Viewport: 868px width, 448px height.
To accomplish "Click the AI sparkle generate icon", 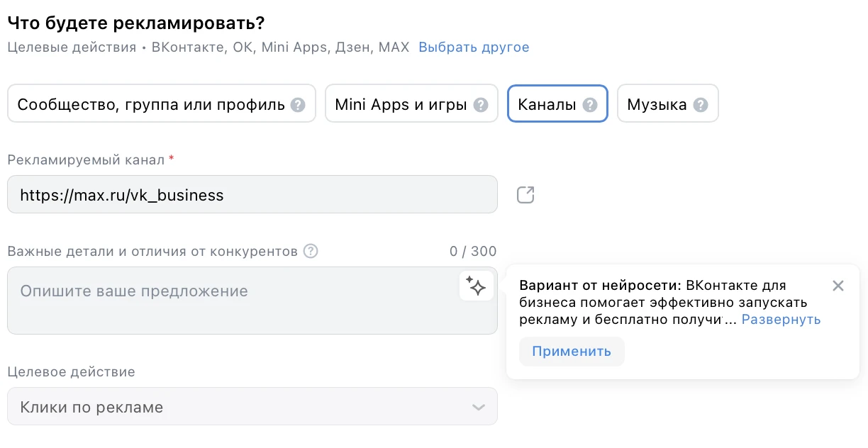I will (477, 286).
